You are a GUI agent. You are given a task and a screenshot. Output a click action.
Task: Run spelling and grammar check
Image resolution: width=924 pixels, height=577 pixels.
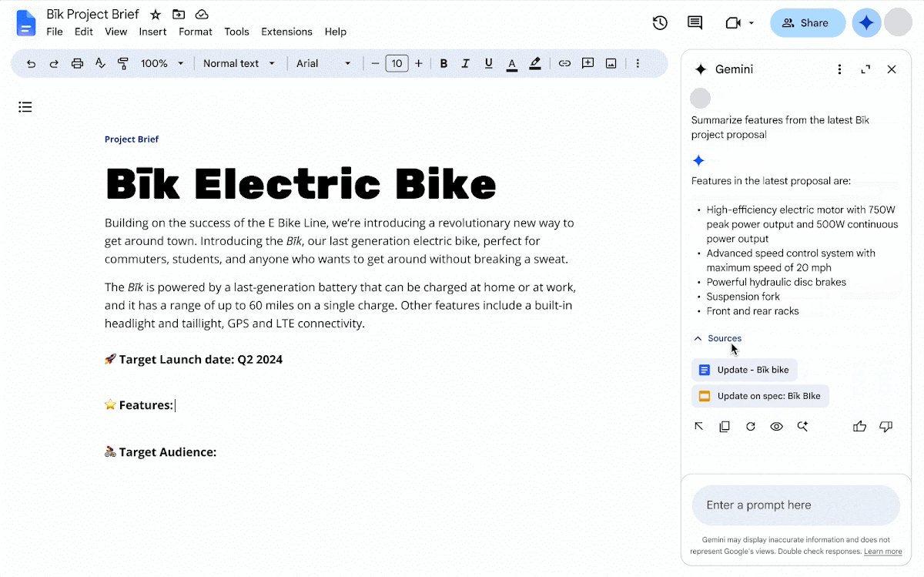tap(100, 64)
